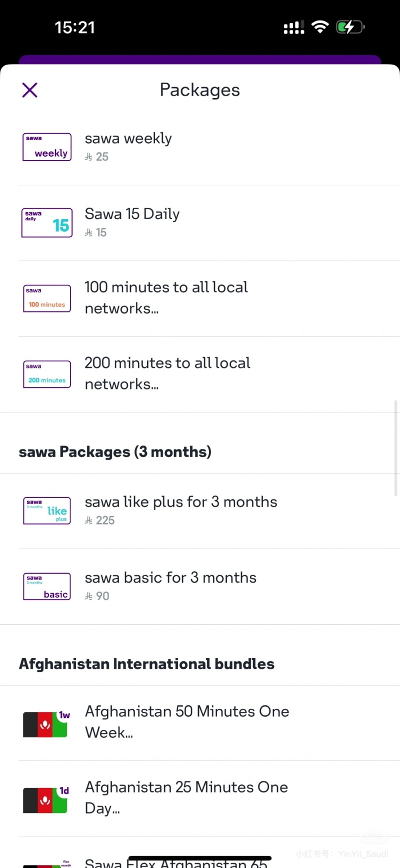
Task: Tap the sawa 200 minutes icon
Action: point(47,374)
